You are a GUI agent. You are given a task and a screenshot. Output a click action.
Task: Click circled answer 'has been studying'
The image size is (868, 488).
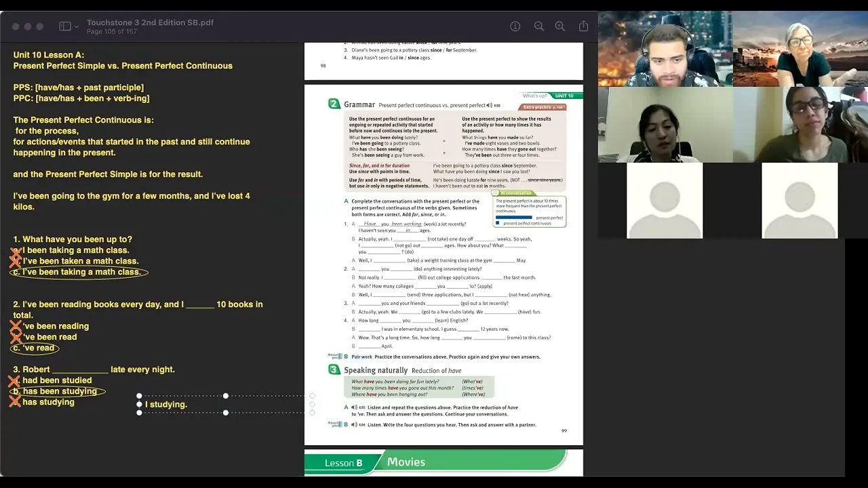pos(59,391)
